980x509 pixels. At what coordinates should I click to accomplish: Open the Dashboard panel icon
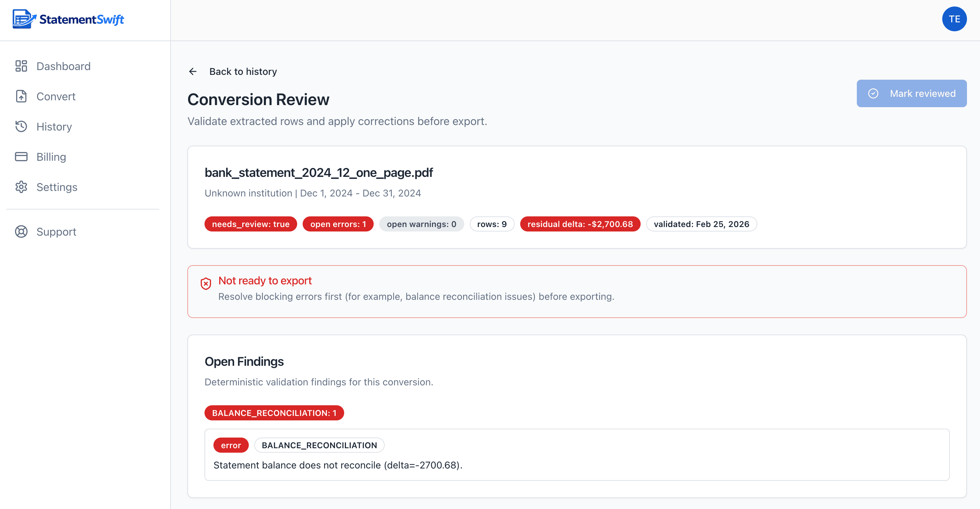pos(21,66)
